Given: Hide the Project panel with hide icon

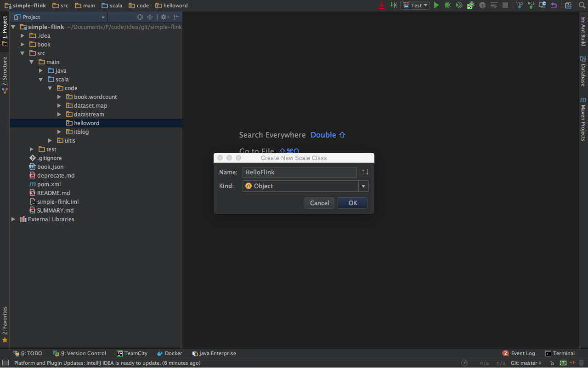Looking at the screenshot, I should tap(176, 17).
